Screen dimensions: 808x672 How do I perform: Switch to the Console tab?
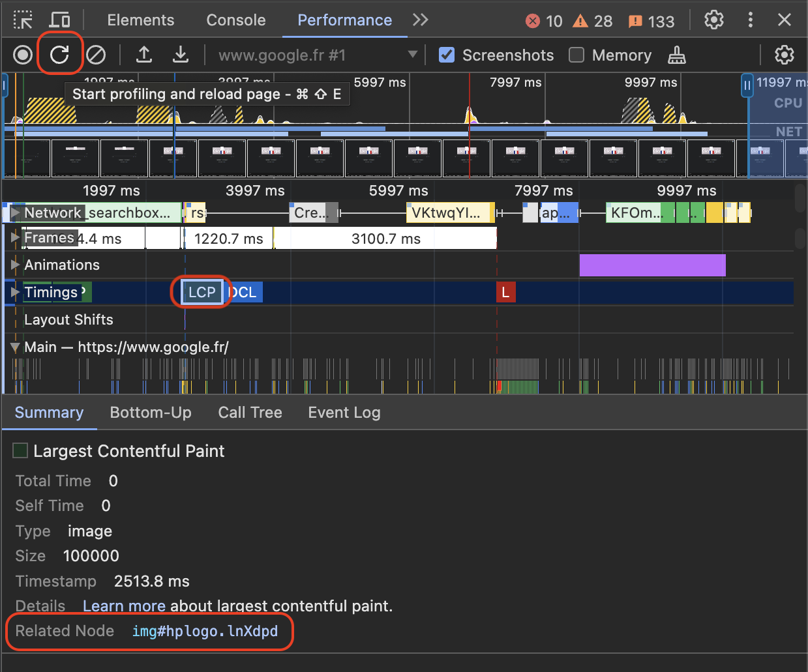(235, 20)
